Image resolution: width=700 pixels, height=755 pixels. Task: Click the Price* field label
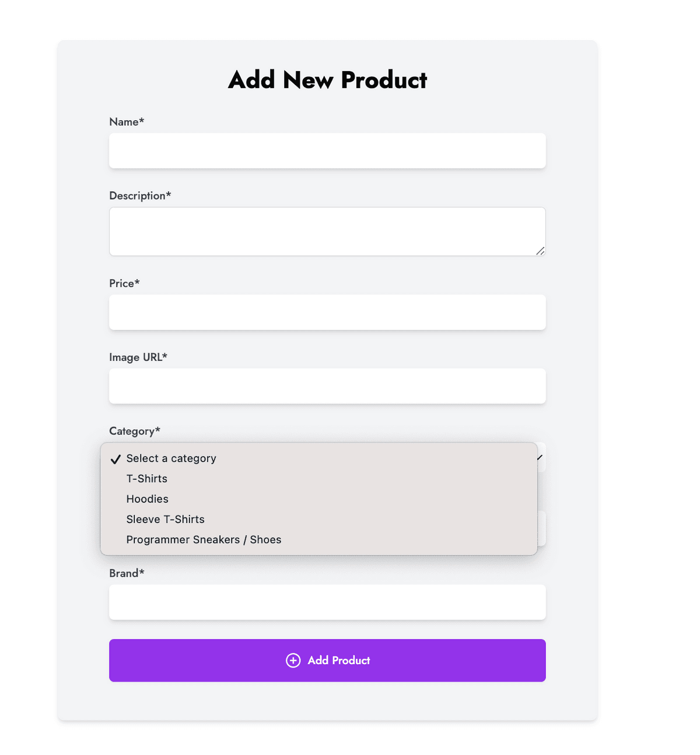click(124, 283)
